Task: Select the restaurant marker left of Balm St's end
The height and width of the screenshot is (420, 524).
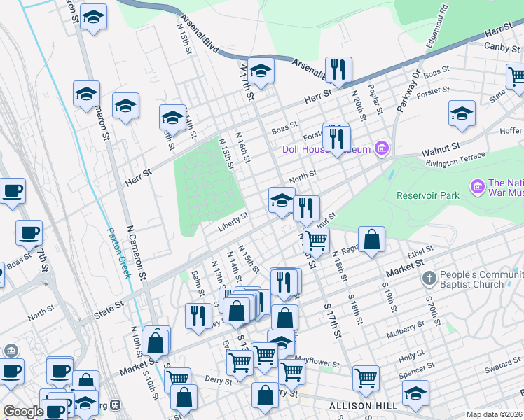Action: click(198, 317)
